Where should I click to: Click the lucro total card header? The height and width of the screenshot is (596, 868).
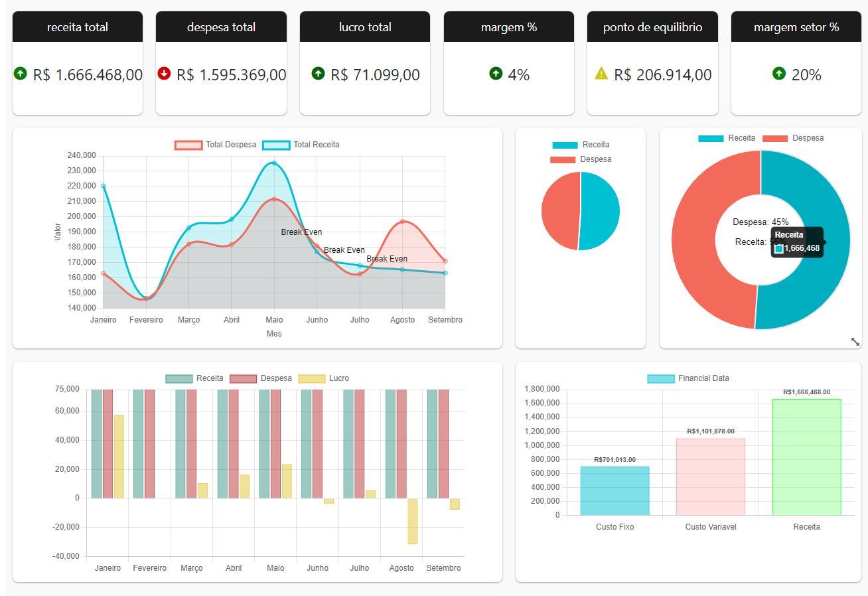point(365,27)
